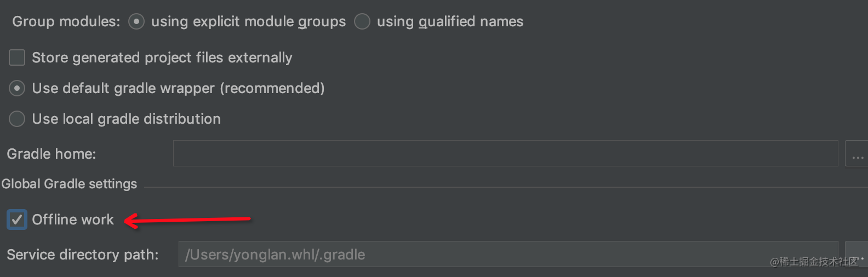Image resolution: width=868 pixels, height=277 pixels.
Task: Select the "using qualified names" radio button
Action: pyautogui.click(x=362, y=21)
